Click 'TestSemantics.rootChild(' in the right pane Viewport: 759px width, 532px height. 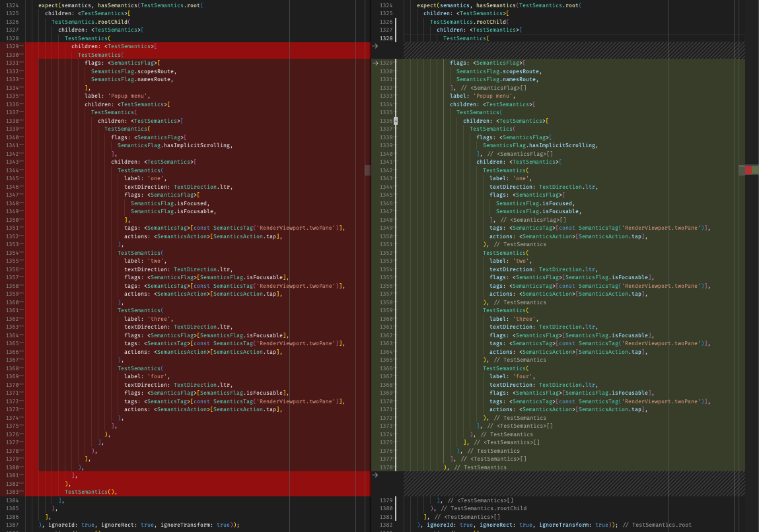click(x=470, y=22)
